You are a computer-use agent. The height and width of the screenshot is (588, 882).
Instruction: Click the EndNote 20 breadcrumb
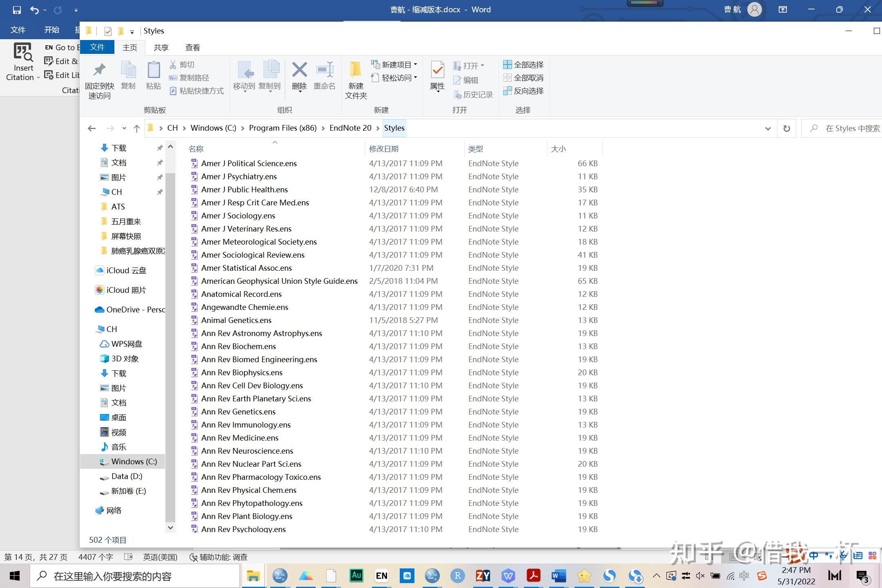tap(350, 128)
